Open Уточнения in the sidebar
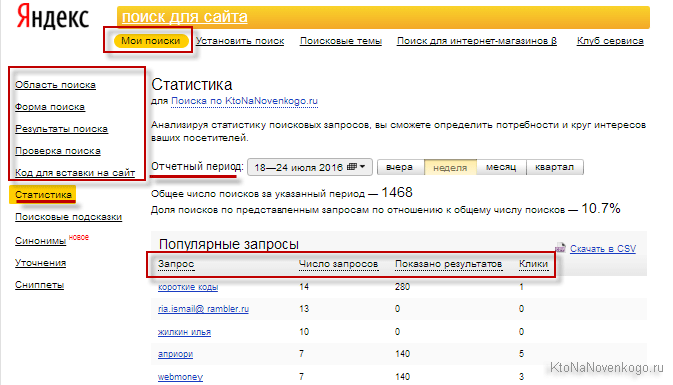Screen dimensions: 673x385 pyautogui.click(x=40, y=263)
